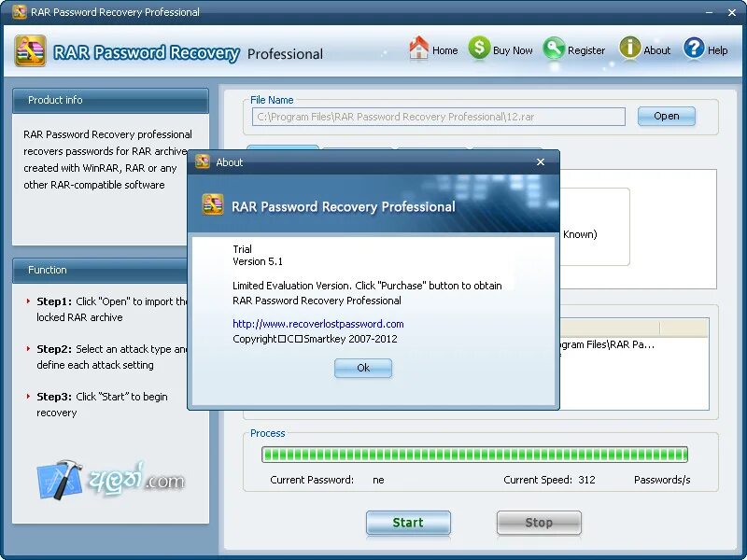Click the RAR icon in dialog banner
This screenshot has height=560, width=747.
pos(213,205)
